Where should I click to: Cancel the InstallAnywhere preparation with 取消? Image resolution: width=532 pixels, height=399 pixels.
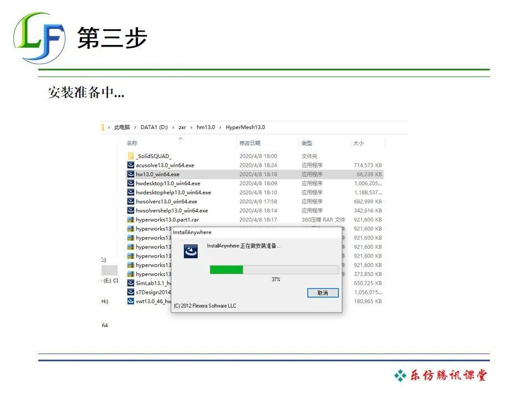323,293
